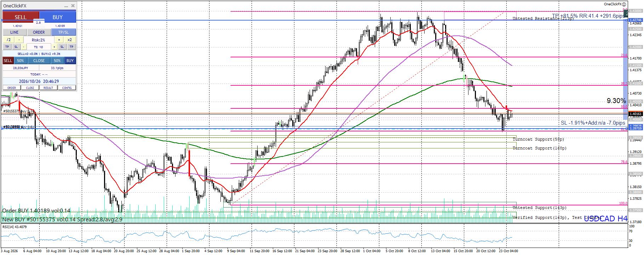This screenshot has width=644, height=255.
Task: Close all positions with the CLOSE button
Action: click(39, 61)
